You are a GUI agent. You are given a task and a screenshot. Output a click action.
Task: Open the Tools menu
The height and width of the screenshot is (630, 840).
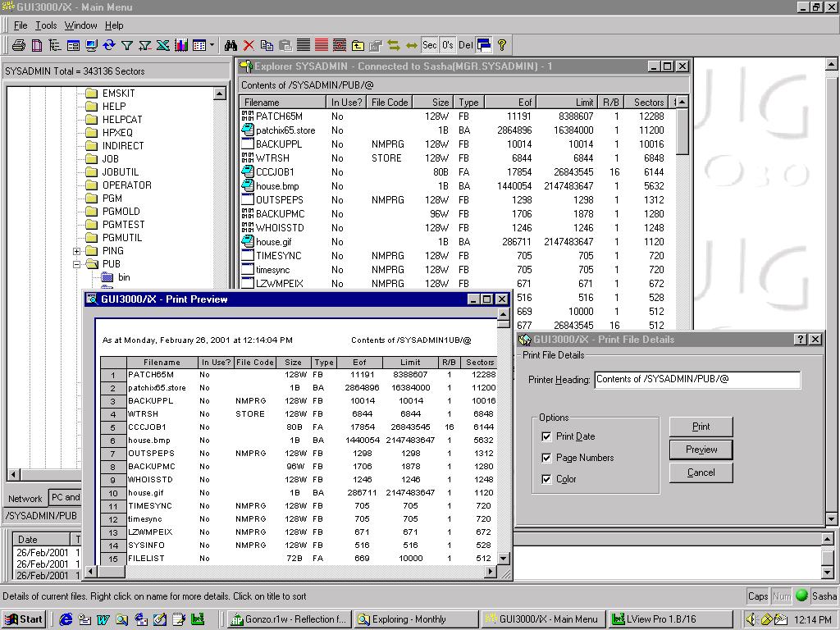pos(46,25)
